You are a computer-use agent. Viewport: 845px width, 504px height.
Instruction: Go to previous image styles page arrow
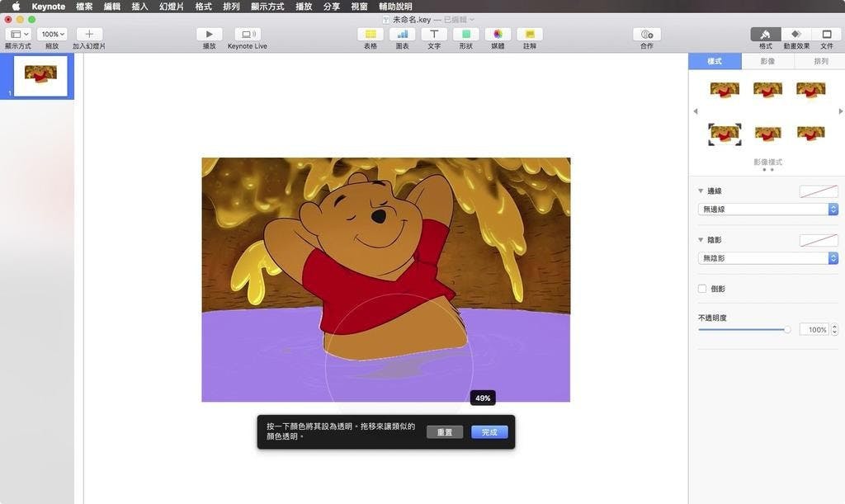click(x=695, y=111)
